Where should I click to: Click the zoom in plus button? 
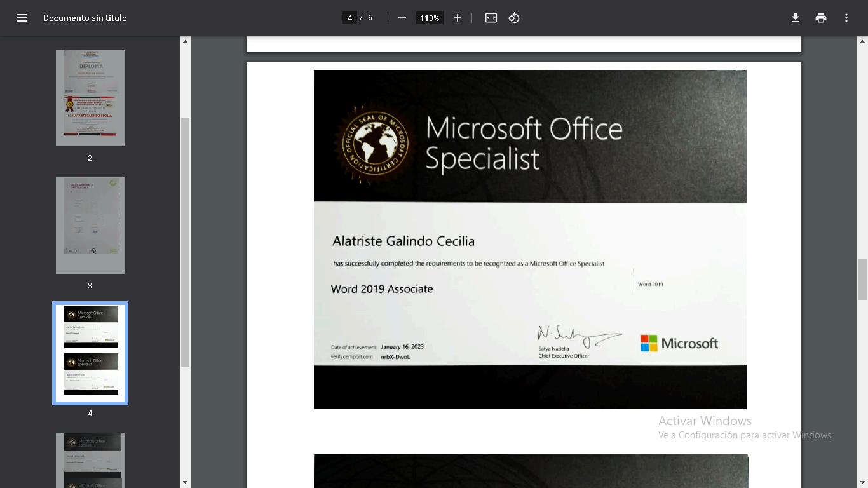458,18
